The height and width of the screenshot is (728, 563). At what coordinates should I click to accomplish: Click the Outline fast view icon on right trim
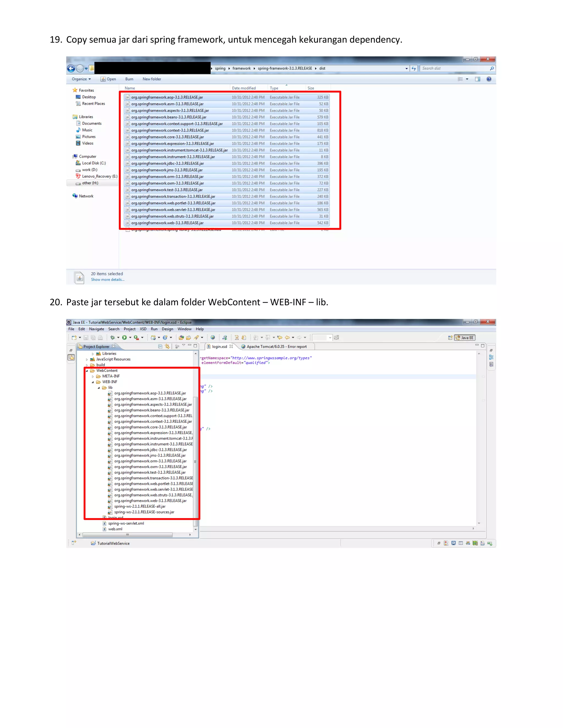tap(491, 357)
